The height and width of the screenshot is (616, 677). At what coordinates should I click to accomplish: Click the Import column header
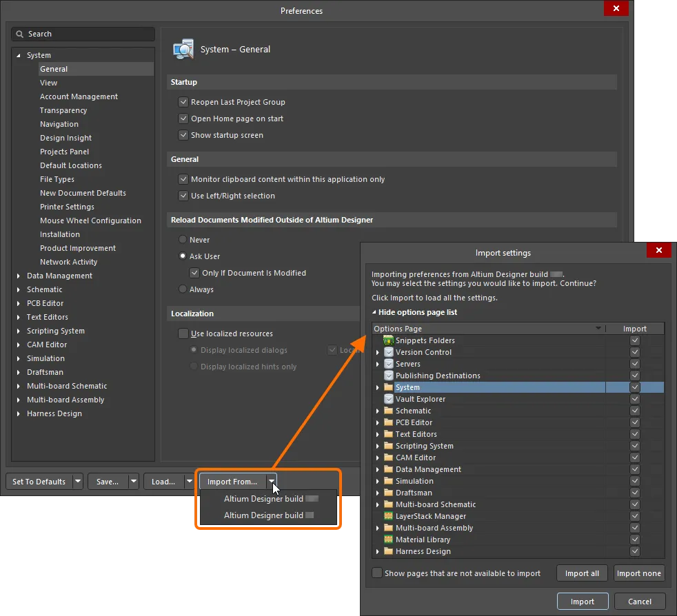[635, 329]
